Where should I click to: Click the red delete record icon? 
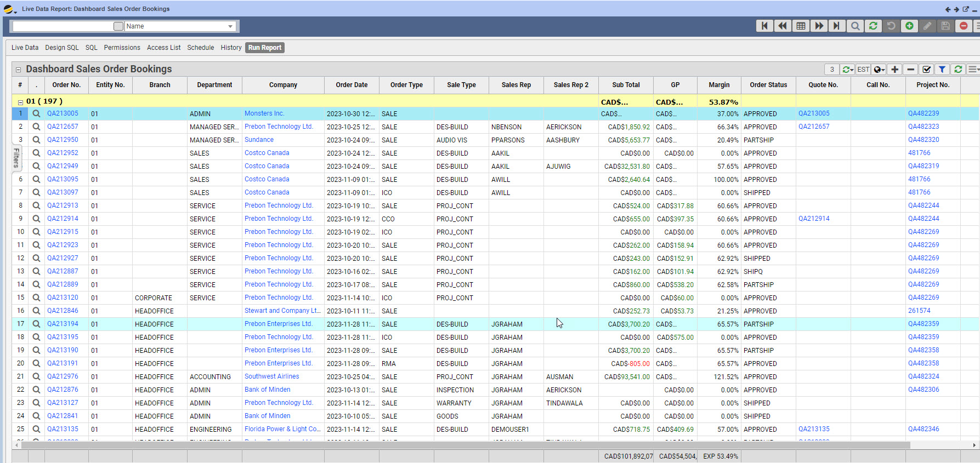pyautogui.click(x=963, y=26)
